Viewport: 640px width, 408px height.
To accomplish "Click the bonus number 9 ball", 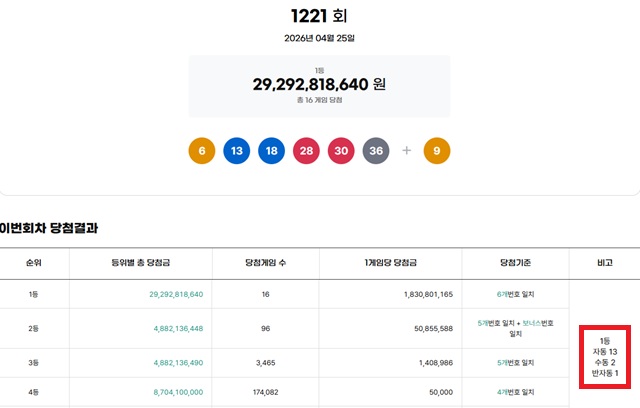I will tap(437, 151).
